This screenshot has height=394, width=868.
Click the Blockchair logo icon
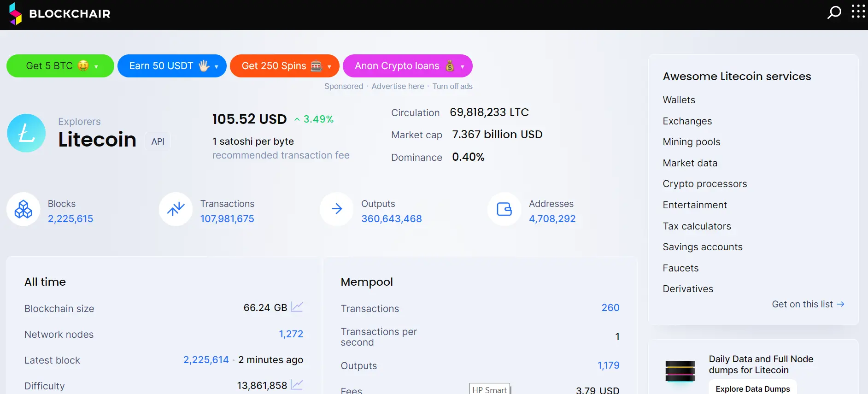click(x=16, y=14)
